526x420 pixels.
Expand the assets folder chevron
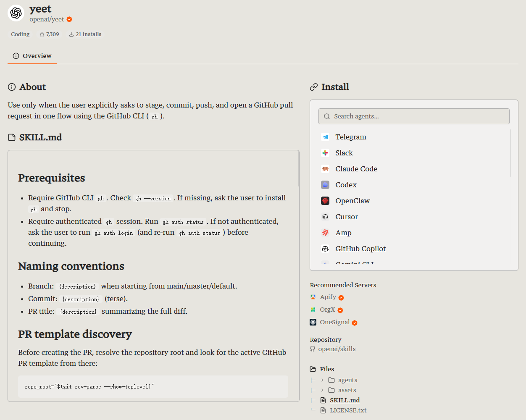click(322, 390)
